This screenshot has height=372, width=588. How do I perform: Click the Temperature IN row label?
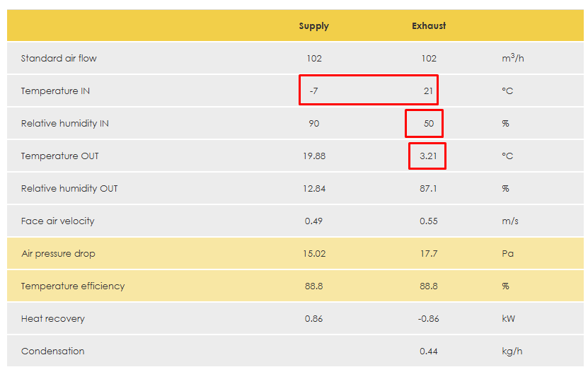(55, 91)
